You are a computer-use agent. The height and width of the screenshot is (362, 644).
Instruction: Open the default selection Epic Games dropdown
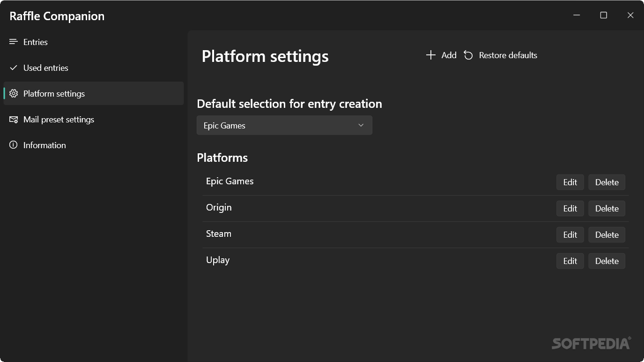point(284,125)
